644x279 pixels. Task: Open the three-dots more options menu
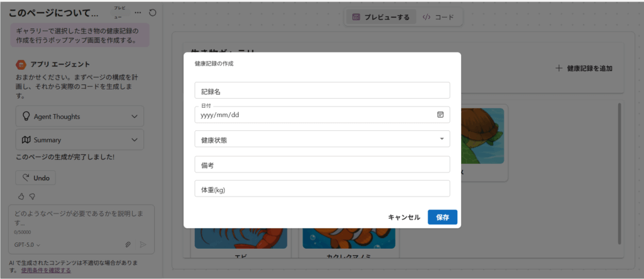click(138, 13)
